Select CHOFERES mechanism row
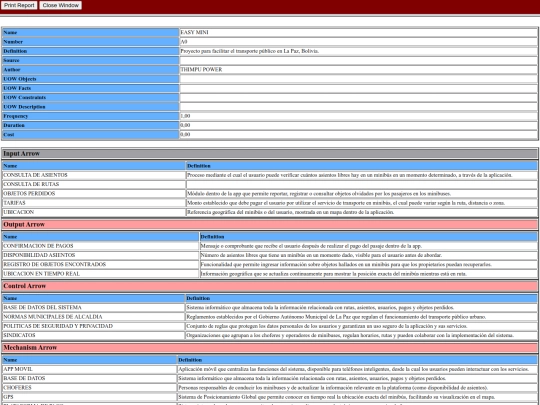540x405 pixels. point(270,388)
